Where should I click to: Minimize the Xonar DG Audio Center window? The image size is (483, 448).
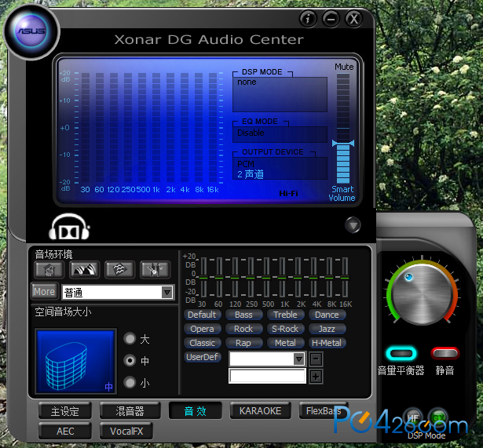coord(331,19)
